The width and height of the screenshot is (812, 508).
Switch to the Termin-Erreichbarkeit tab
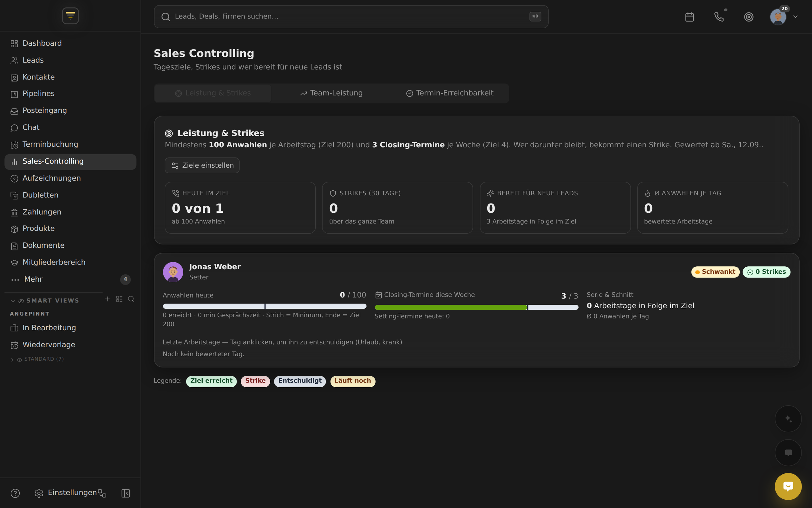click(x=450, y=93)
